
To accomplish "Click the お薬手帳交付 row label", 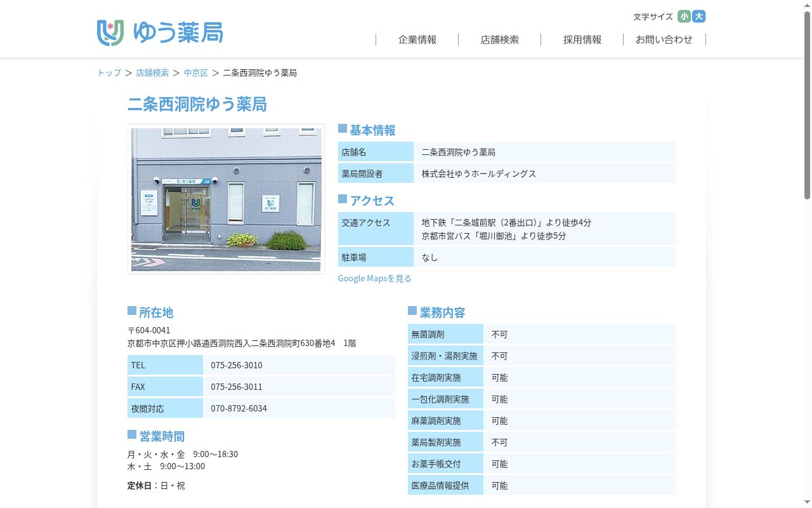I will point(445,464).
